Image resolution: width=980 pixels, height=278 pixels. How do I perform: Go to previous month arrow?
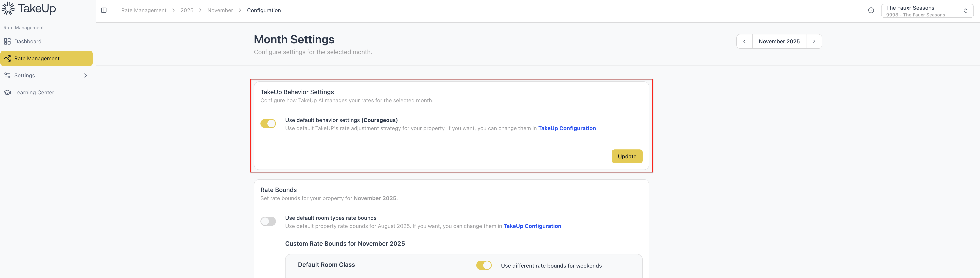(744, 42)
